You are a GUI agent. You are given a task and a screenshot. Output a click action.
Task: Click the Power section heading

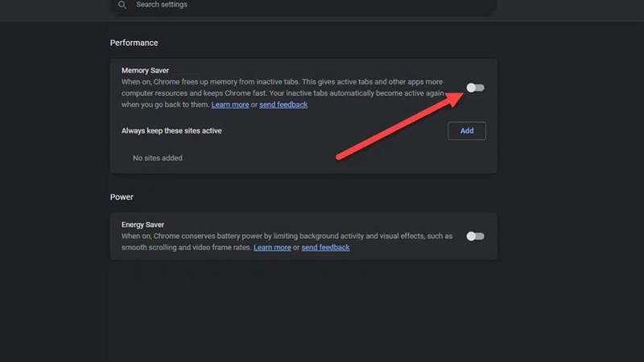[122, 197]
